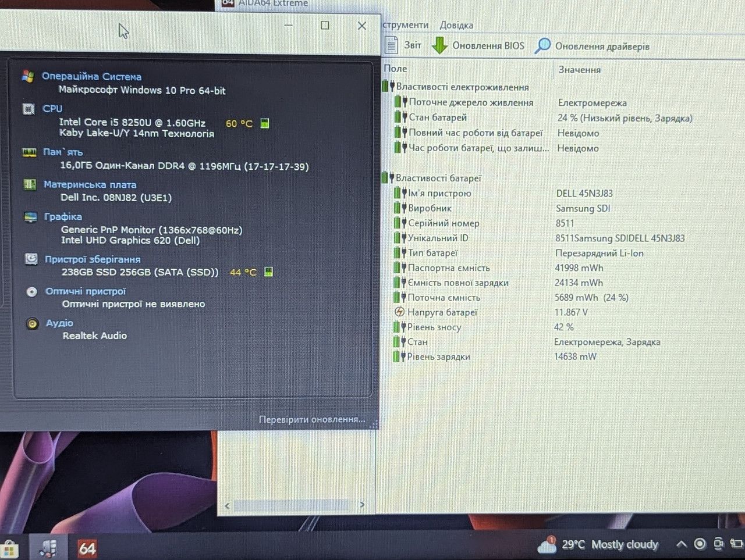The width and height of the screenshot is (745, 560).
Task: Click the AIDA64 icon on the taskbar
Action: tap(87, 548)
